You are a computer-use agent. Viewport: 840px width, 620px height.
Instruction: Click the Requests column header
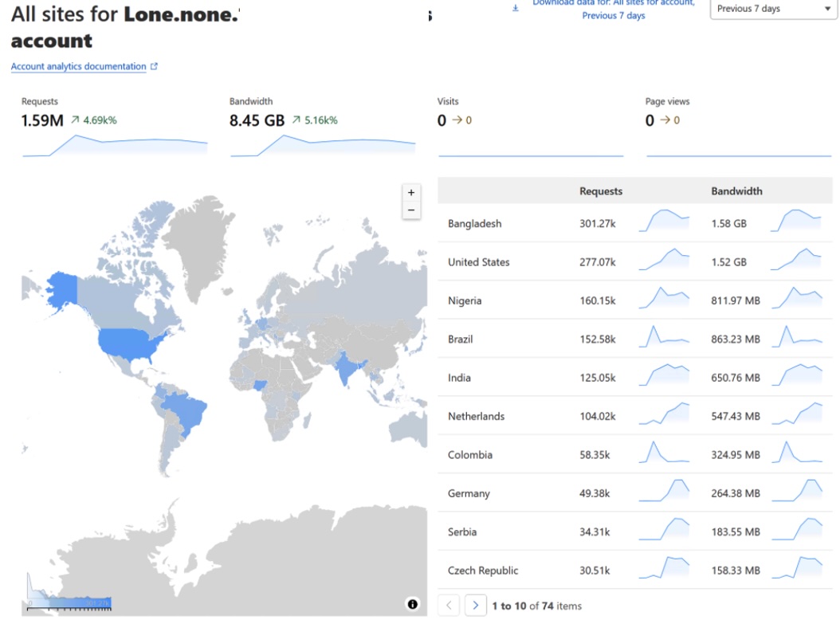(601, 191)
